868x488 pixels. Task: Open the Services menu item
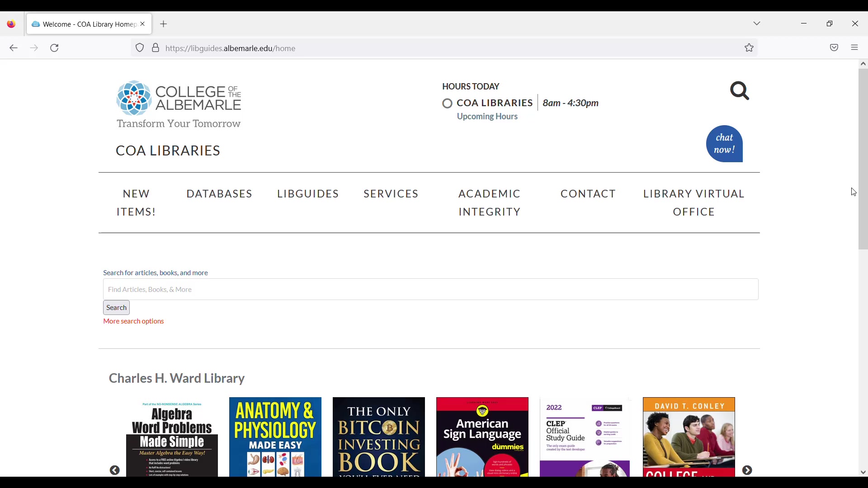[392, 194]
